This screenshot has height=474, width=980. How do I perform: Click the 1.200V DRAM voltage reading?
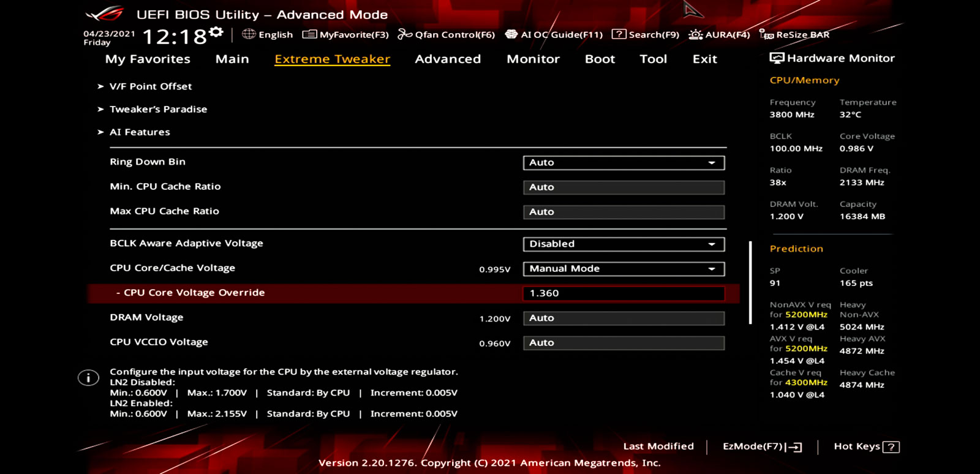coord(495,319)
